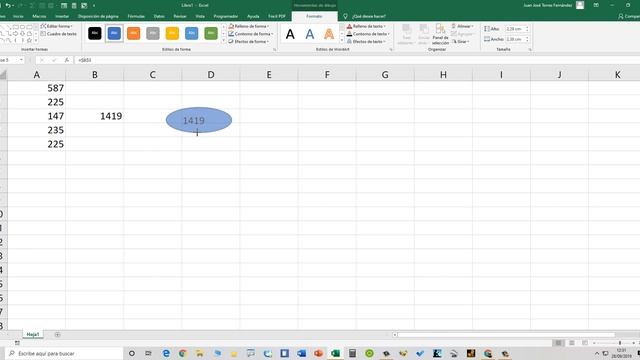The height and width of the screenshot is (360, 640).
Task: Choose the orange outlined WordArt A style
Action: point(329,34)
